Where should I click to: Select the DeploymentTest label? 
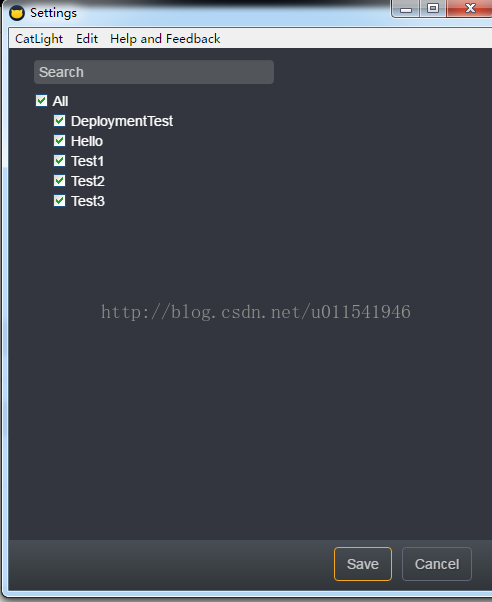click(122, 121)
